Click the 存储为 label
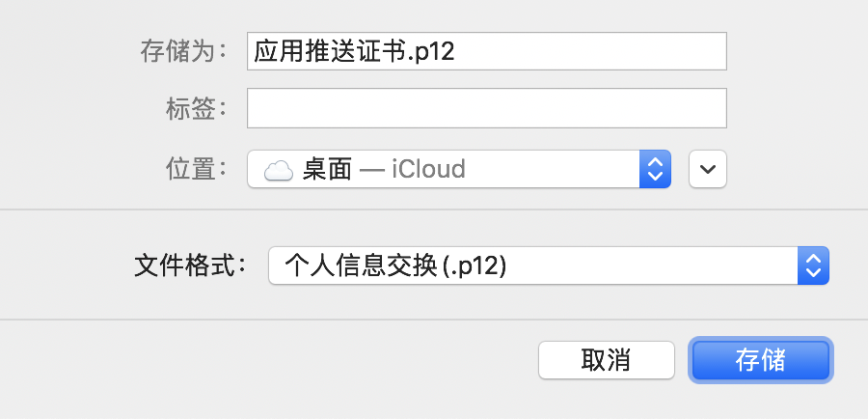This screenshot has width=868, height=419. [x=183, y=51]
